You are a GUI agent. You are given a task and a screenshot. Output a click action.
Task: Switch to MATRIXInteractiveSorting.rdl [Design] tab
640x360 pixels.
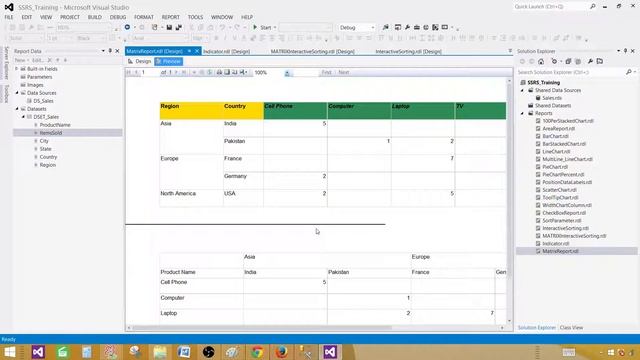coord(313,51)
